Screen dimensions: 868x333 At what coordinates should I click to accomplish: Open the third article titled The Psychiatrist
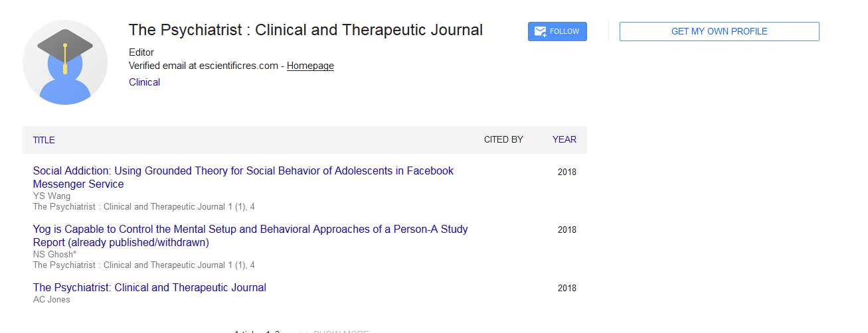pos(149,288)
